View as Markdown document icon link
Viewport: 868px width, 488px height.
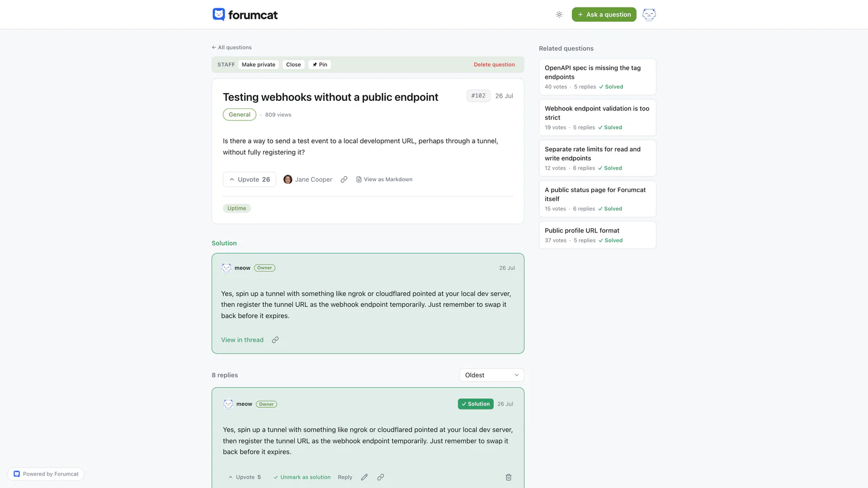[x=384, y=179]
